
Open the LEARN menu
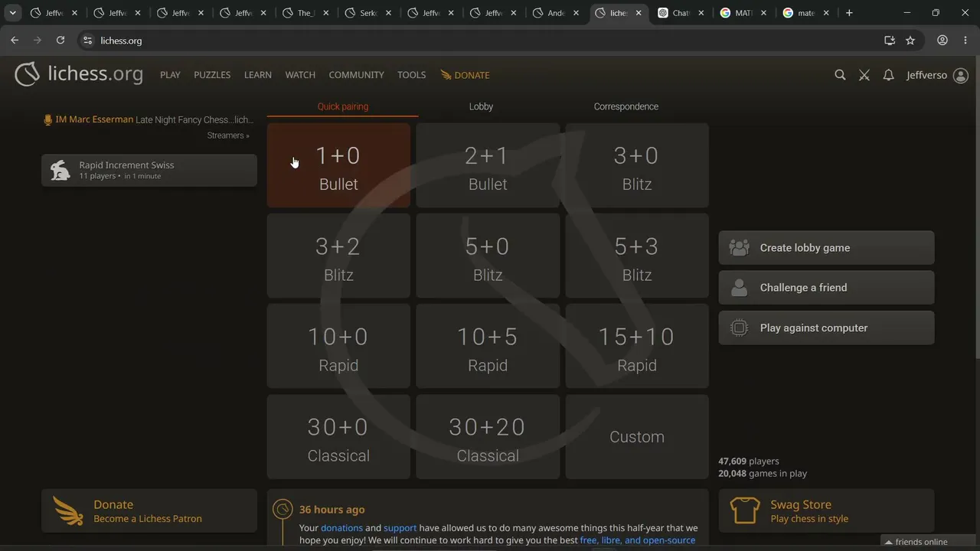click(258, 75)
